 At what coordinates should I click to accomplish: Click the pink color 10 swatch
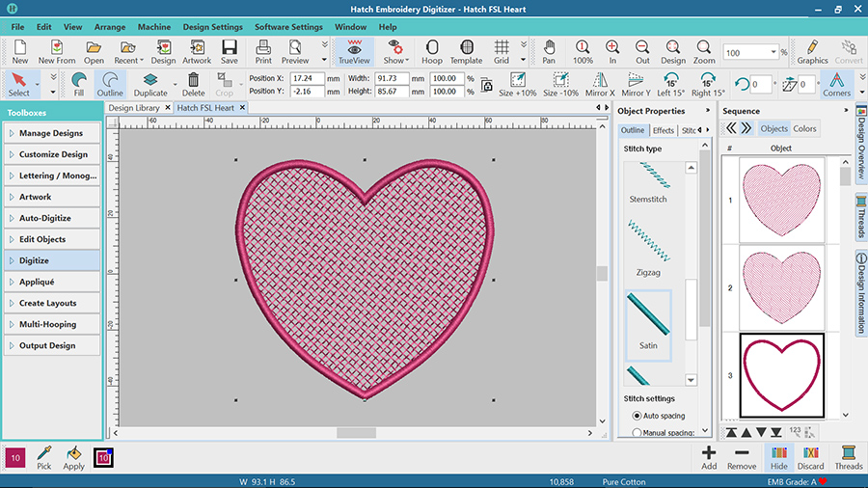[15, 457]
